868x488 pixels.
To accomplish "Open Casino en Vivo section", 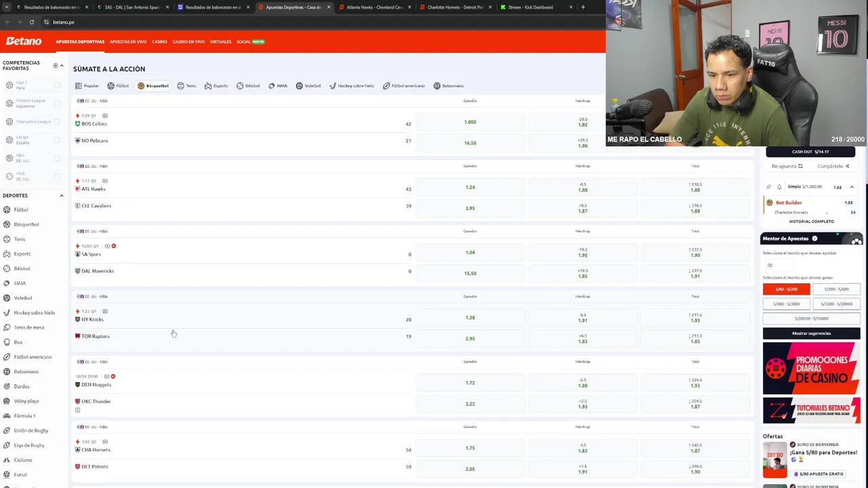I will pos(189,42).
